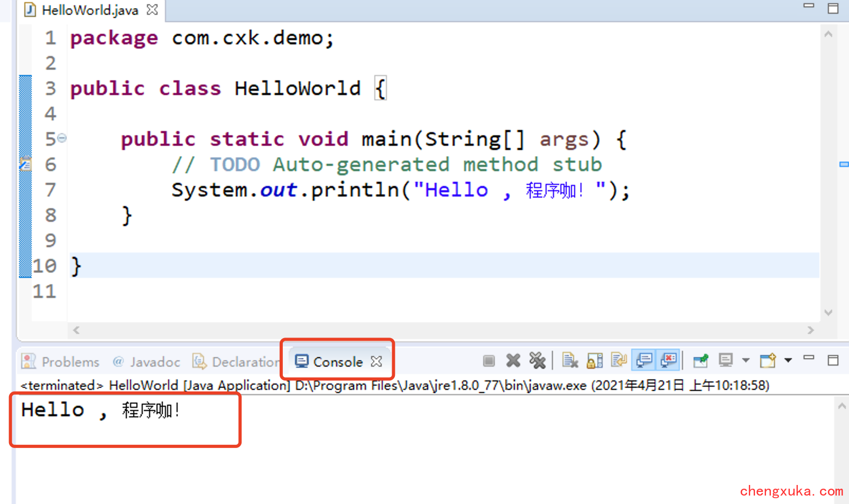Click the terminated HelloWorld launch description

(x=395, y=385)
